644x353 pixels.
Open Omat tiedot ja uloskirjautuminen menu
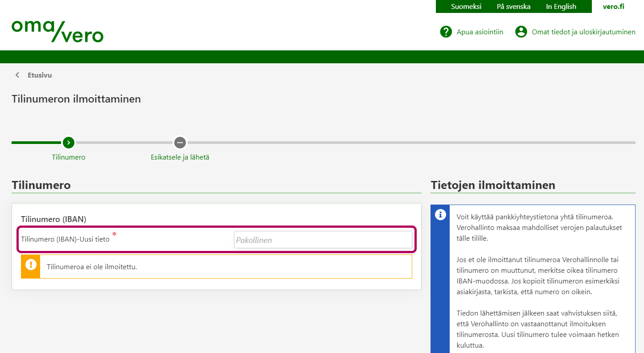coord(583,32)
